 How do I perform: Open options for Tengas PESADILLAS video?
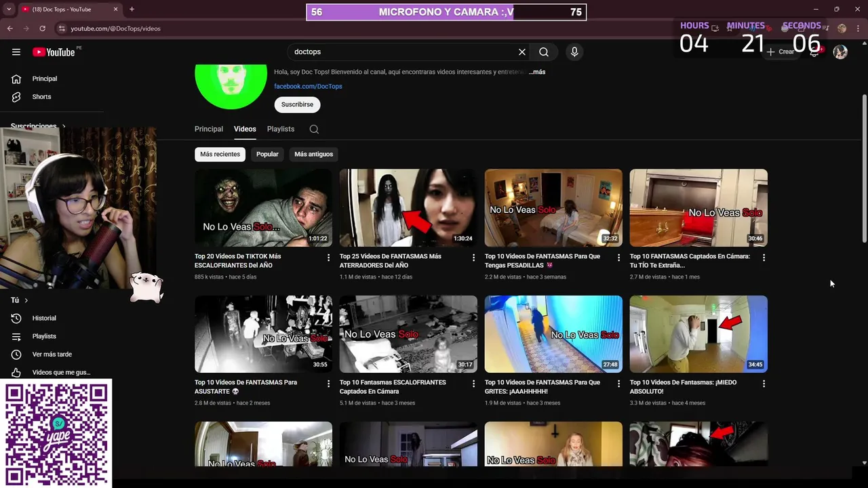(618, 258)
